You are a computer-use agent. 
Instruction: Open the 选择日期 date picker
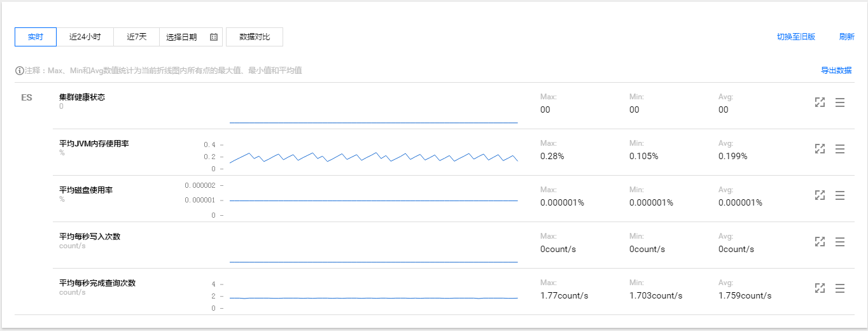coord(191,37)
